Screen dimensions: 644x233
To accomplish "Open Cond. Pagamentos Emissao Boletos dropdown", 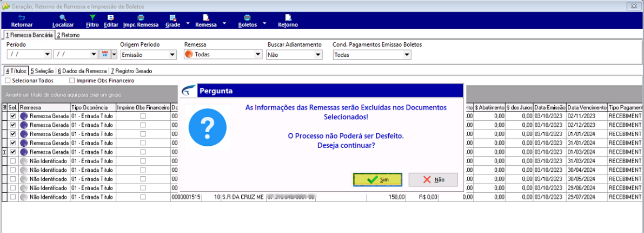I will [407, 54].
